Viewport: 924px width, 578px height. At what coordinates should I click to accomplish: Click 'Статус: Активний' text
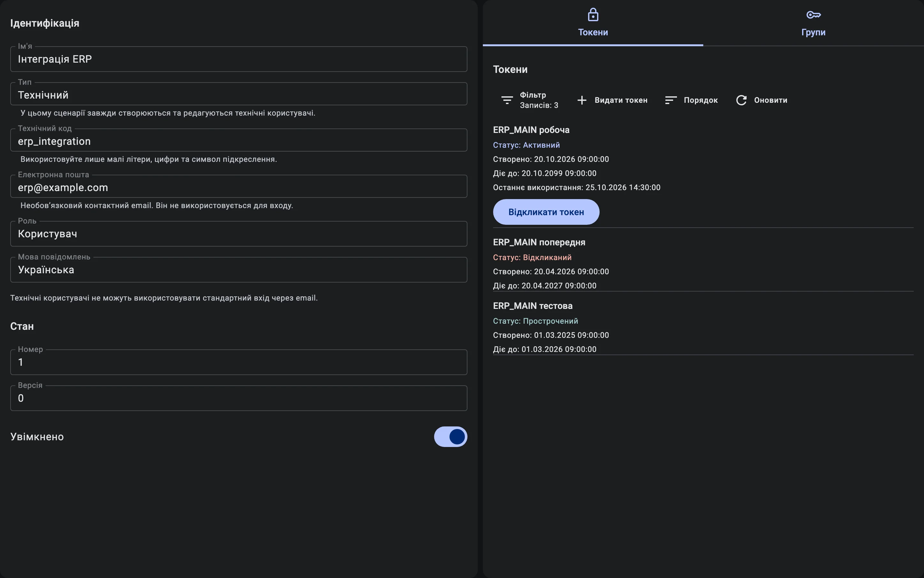coord(526,145)
